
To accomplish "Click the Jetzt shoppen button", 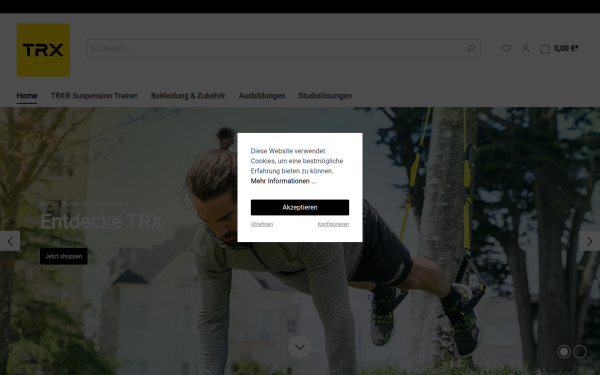I will point(64,256).
